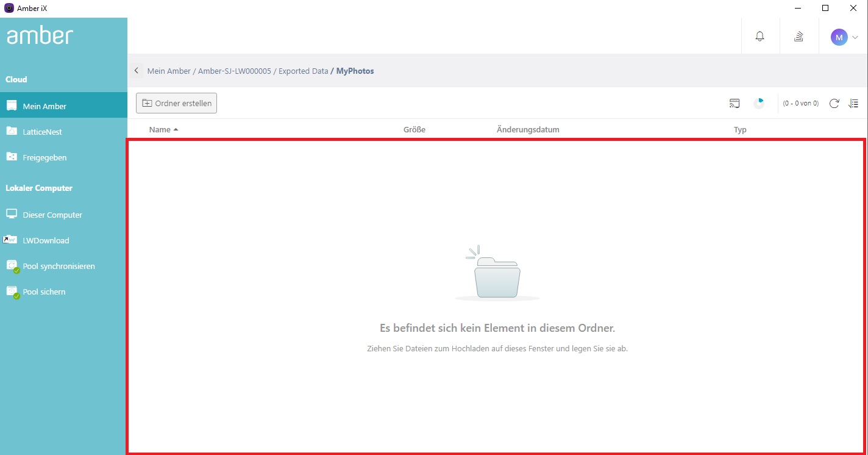Click the purple M profile avatar
Image resolution: width=868 pixels, height=455 pixels.
click(x=839, y=37)
